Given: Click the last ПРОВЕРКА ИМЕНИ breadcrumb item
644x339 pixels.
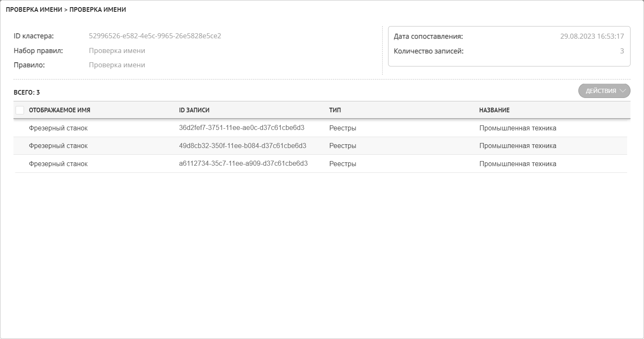Looking at the screenshot, I should pyautogui.click(x=98, y=10).
